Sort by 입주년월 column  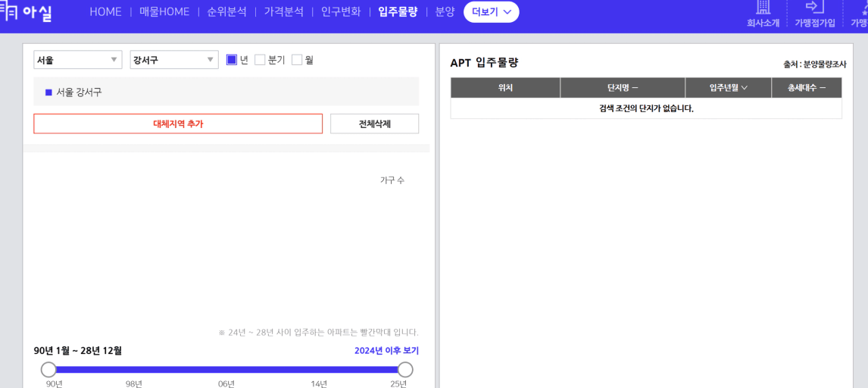[x=728, y=87]
